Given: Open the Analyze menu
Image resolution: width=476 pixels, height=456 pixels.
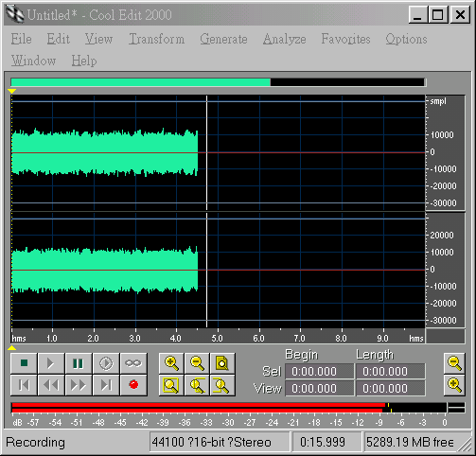Looking at the screenshot, I should tap(285, 39).
